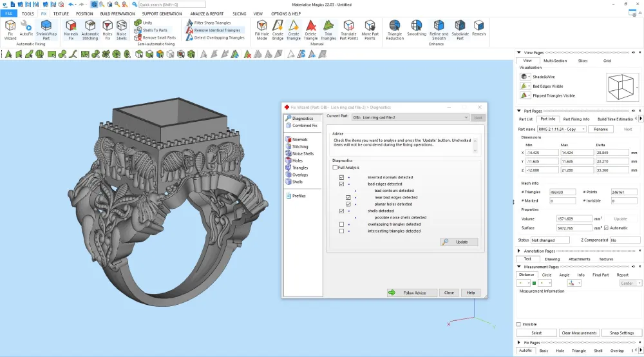The height and width of the screenshot is (357, 644).
Task: Expand the Fix Pages panel
Action: 518,342
